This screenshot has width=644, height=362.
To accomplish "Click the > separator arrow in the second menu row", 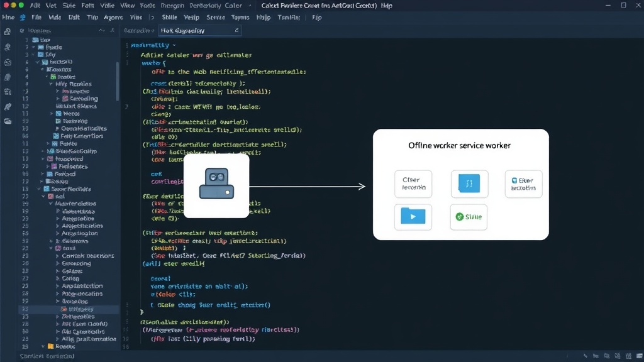I will pos(152,17).
